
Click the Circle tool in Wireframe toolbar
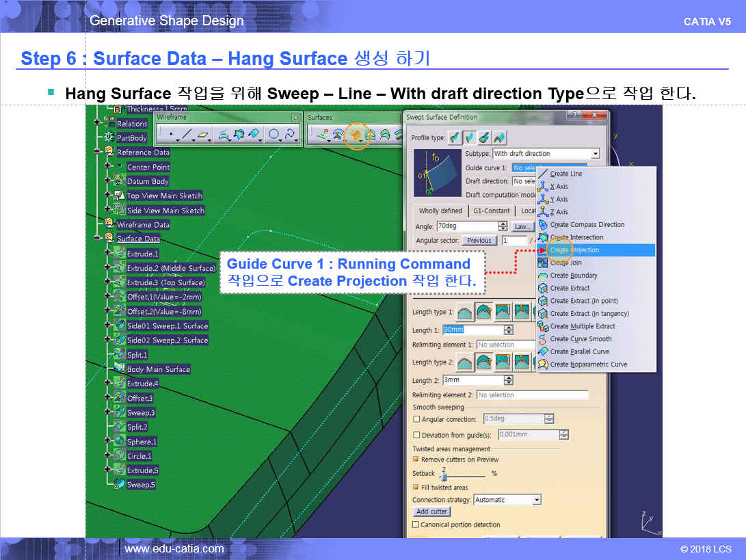(274, 135)
